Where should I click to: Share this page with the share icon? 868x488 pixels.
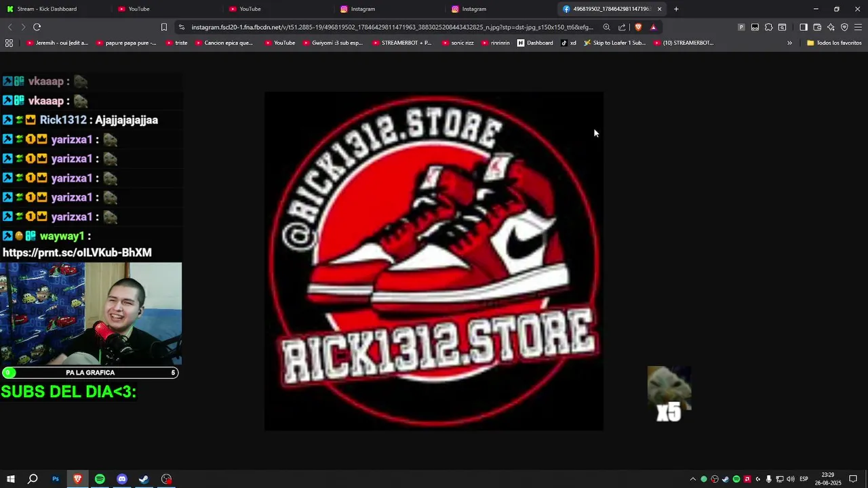coord(622,27)
